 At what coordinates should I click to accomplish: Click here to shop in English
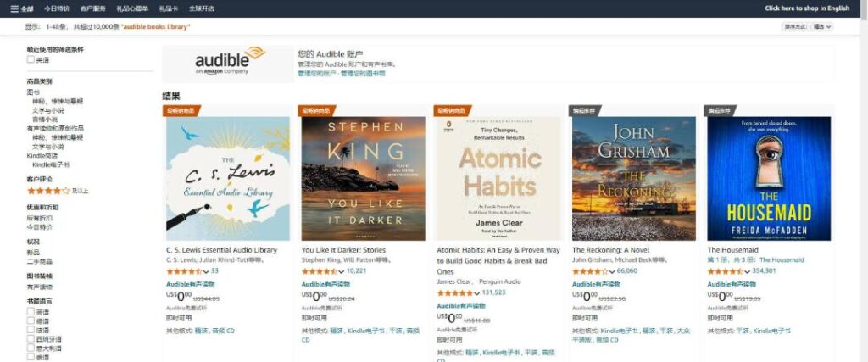coord(807,8)
